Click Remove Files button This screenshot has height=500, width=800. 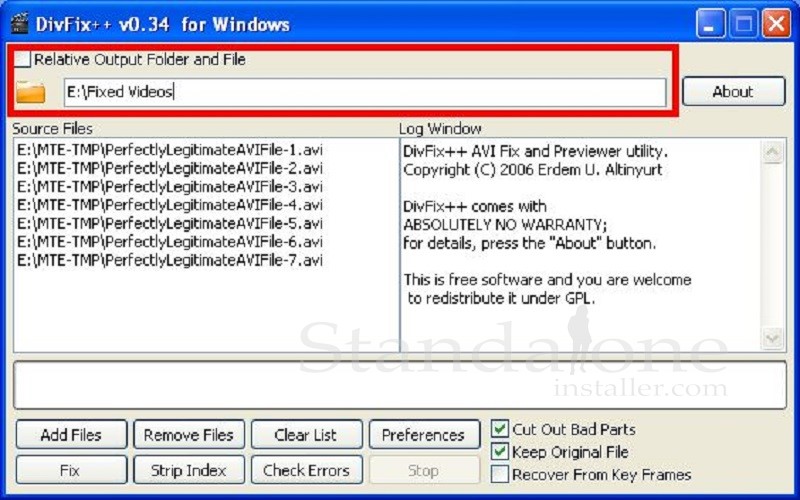pyautogui.click(x=189, y=435)
